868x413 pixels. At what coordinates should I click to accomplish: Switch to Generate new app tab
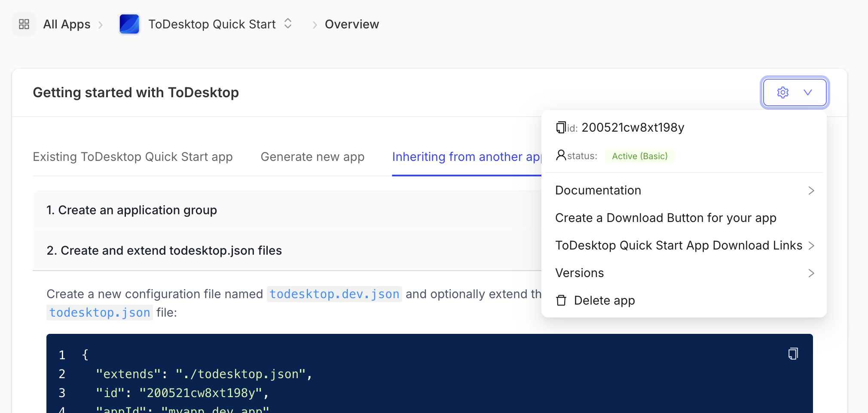pyautogui.click(x=312, y=157)
